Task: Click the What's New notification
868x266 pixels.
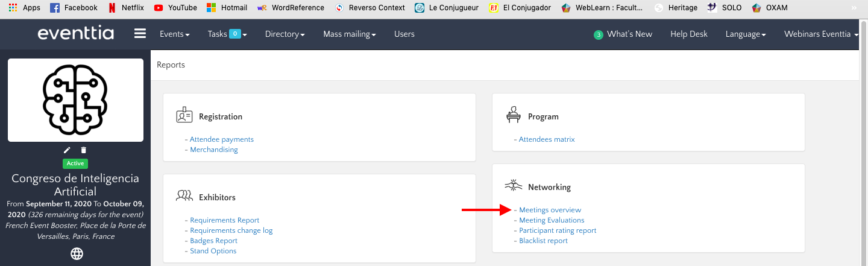Action: [x=623, y=34]
